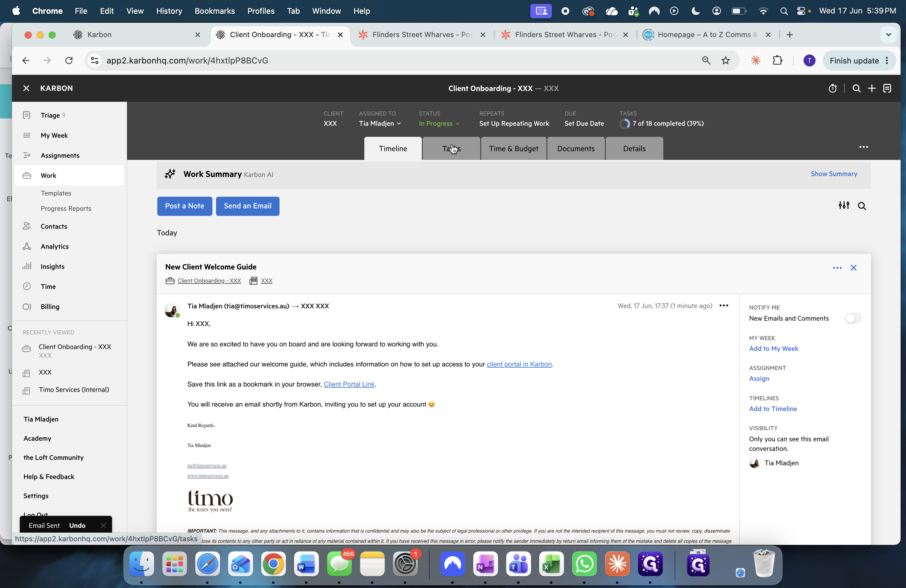Click Send an Email button
The width and height of the screenshot is (906, 588).
247,206
